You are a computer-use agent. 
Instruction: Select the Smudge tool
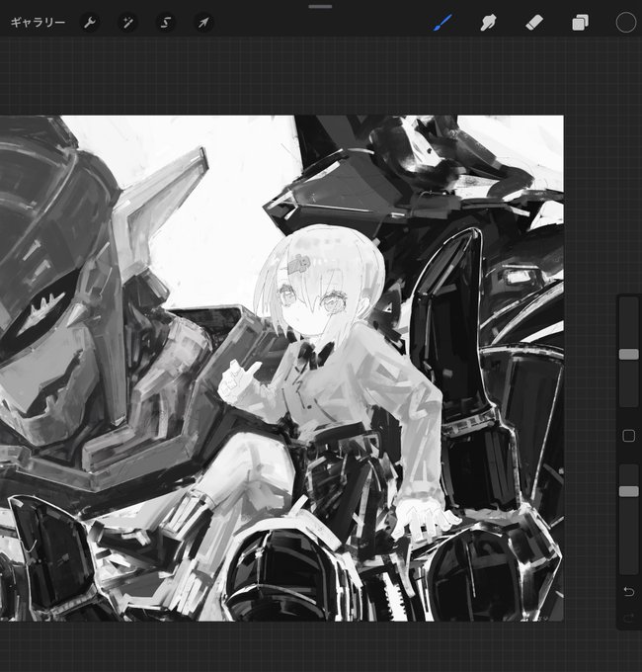pos(488,23)
